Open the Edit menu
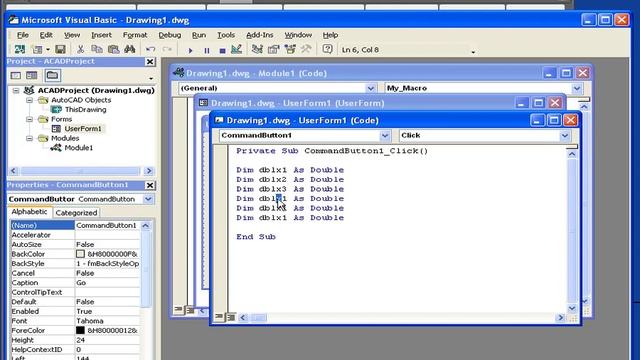Screen dimensions: 640x360 pos(46,35)
